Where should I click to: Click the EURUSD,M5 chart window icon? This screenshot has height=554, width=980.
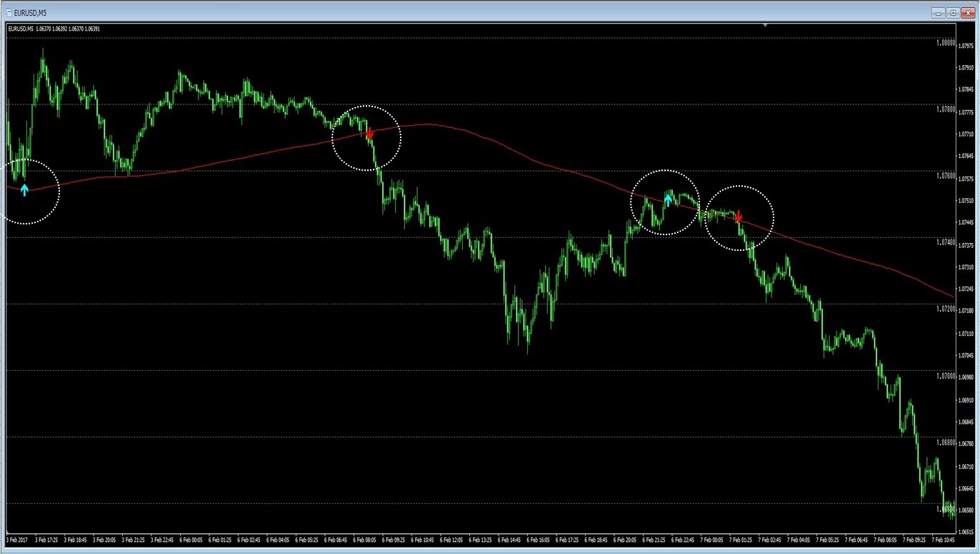[8, 12]
